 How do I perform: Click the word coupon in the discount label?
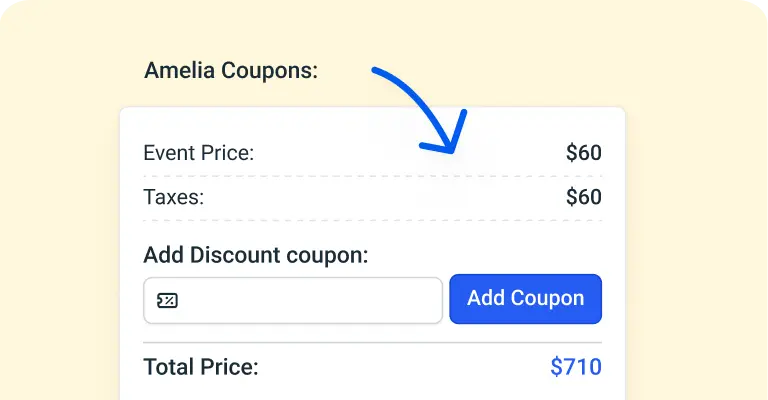(x=327, y=256)
